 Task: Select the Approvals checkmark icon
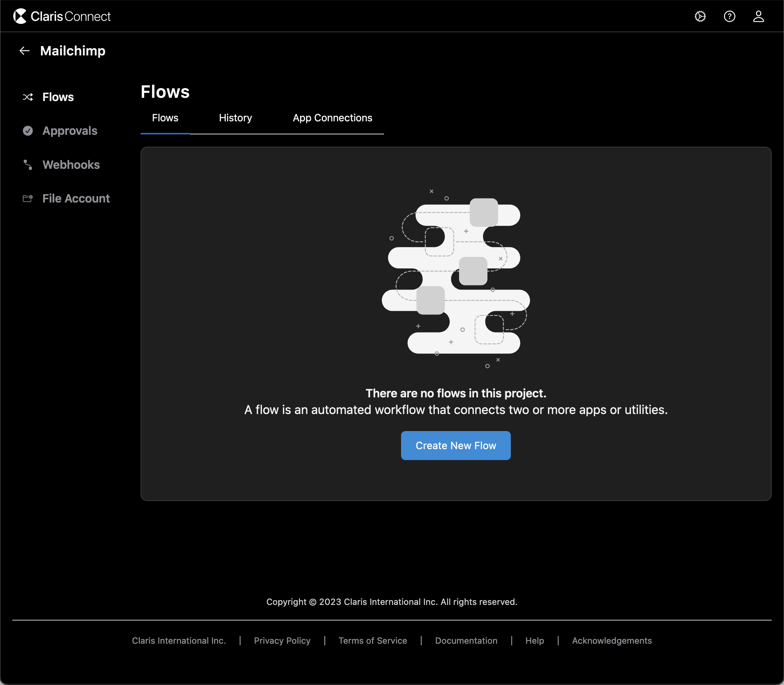tap(28, 131)
